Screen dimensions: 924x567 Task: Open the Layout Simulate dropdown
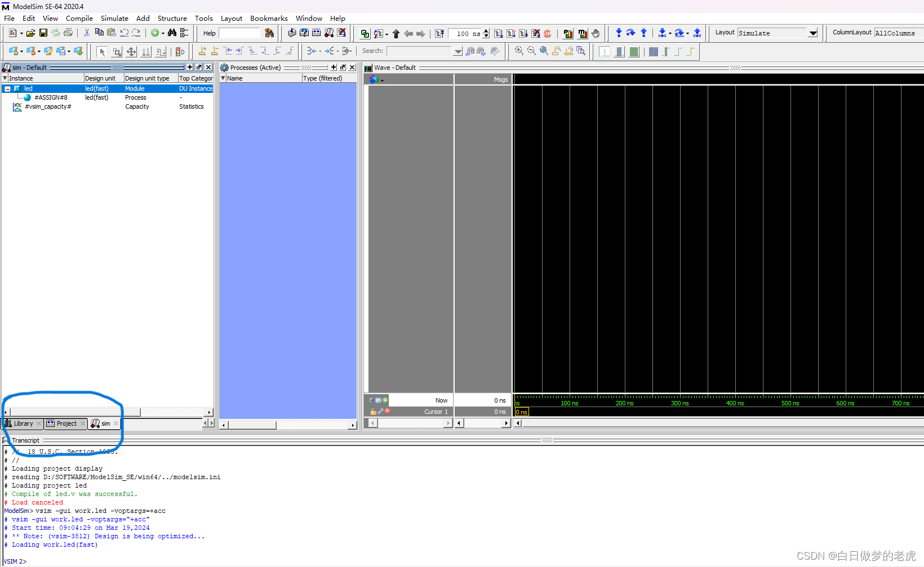[813, 33]
